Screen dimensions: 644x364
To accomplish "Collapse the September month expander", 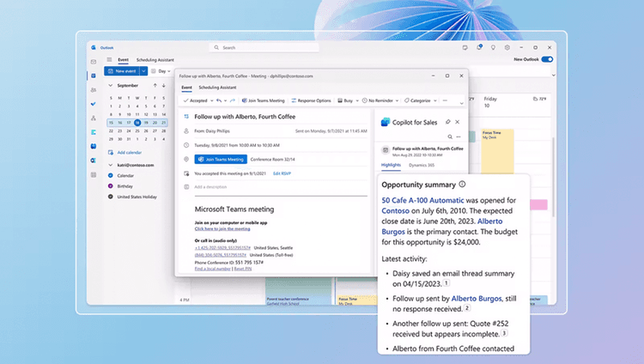I will [x=110, y=86].
